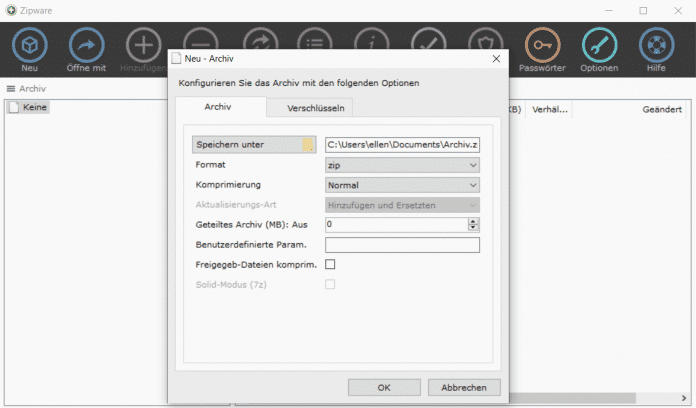Open the Passwörter key icon
This screenshot has width=696, height=408.
tap(543, 45)
